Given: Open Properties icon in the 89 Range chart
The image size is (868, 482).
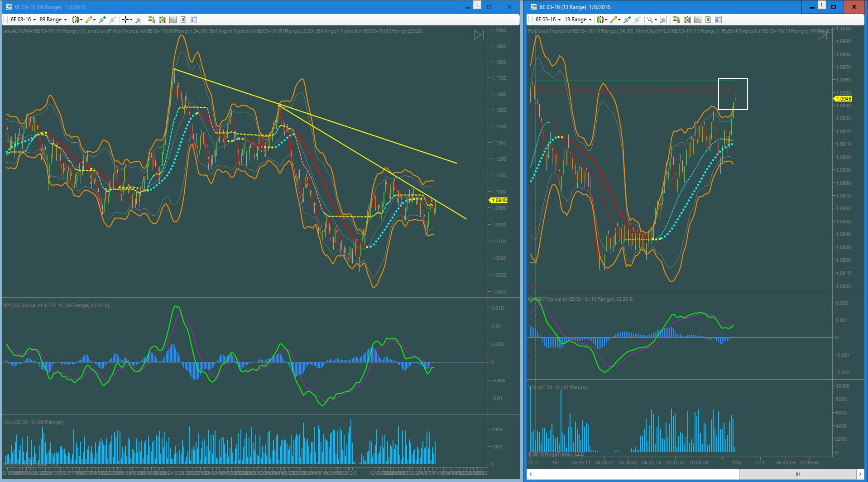Looking at the screenshot, I should 193,19.
